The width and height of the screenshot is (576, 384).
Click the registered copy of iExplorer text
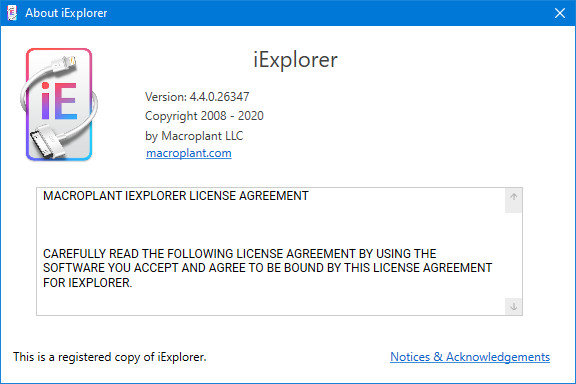109,357
